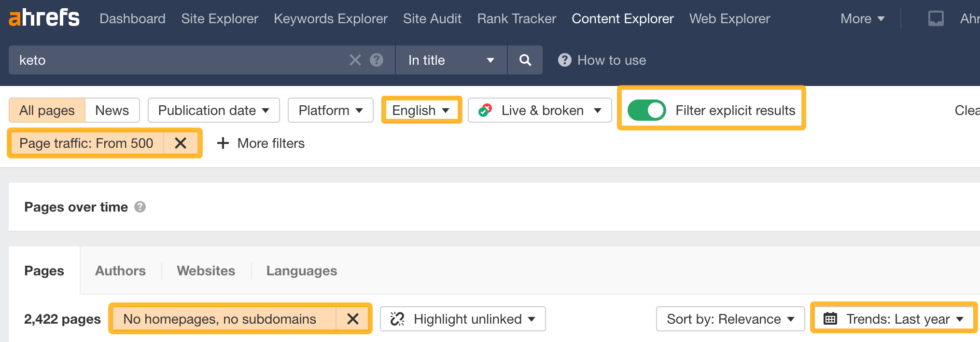This screenshot has height=342, width=980.
Task: Open Sort by Relevance dropdown
Action: [x=730, y=319]
